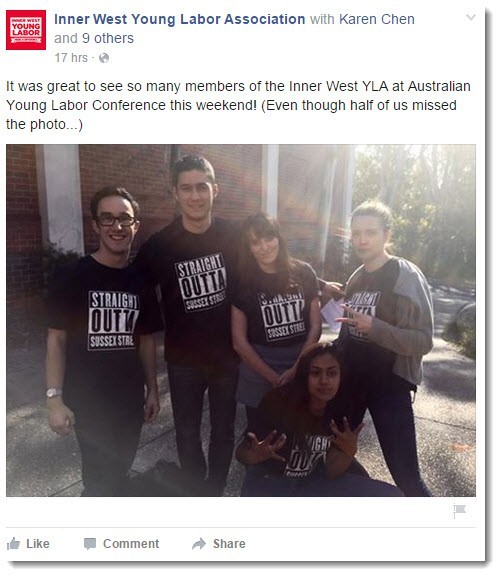This screenshot has width=500, height=576.
Task: Click the post caption text about Young Labor Conference
Action: click(x=238, y=105)
